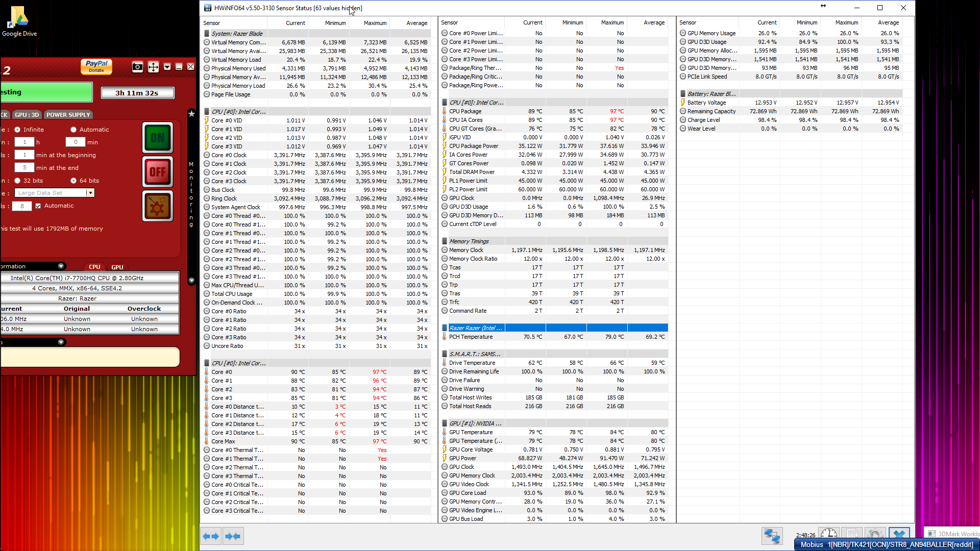This screenshot has width=980, height=551.
Task: Select the 'Wear Level' battery row
Action: [x=790, y=129]
